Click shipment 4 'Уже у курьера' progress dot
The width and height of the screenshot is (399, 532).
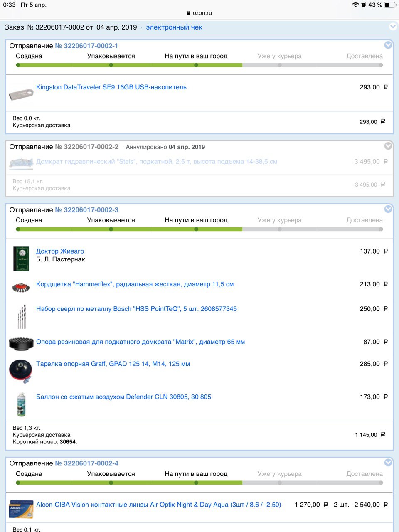(280, 483)
